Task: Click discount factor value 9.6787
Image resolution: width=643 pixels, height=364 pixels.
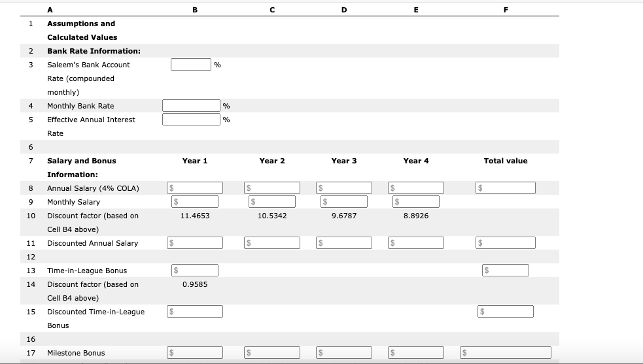Action: [x=344, y=216]
